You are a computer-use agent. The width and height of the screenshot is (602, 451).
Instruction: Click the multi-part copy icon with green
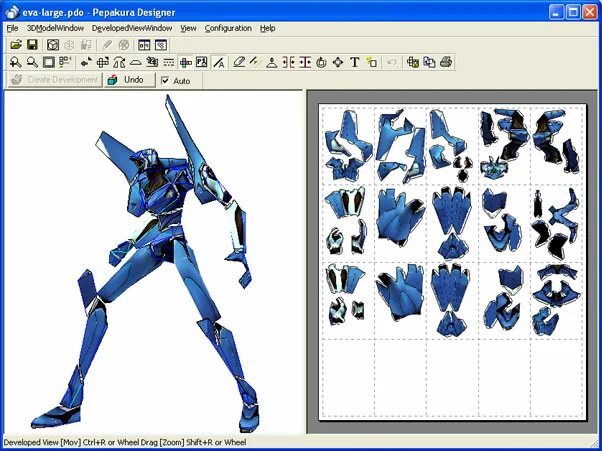[413, 62]
